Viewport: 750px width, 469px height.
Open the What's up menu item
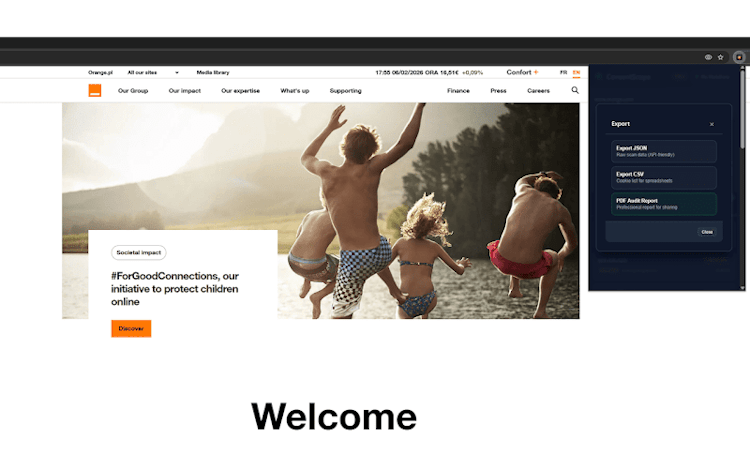(x=294, y=91)
